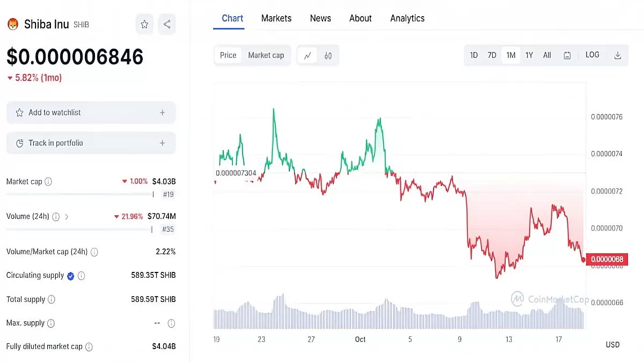Expand Volume (24h) chevron arrow
This screenshot has width=644, height=362.
click(x=67, y=217)
